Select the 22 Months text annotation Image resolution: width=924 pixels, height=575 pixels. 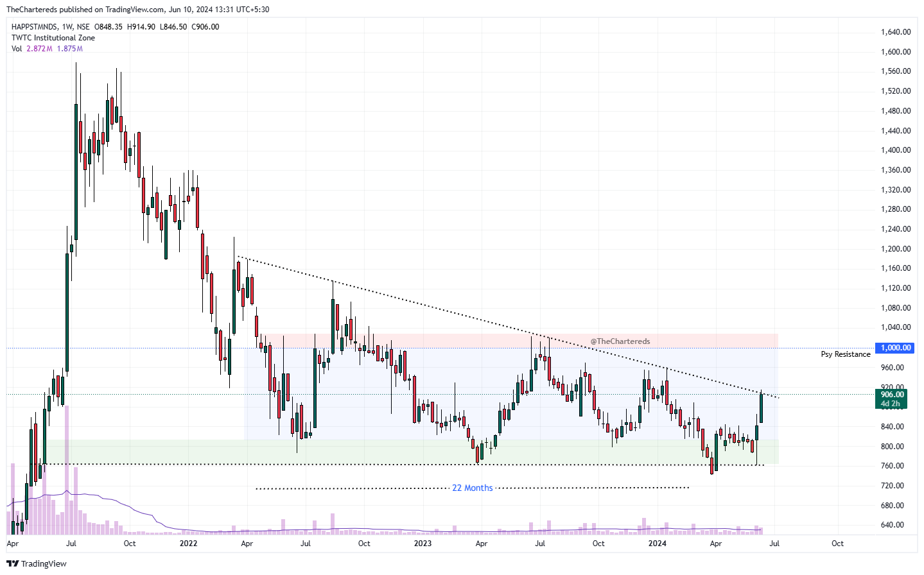coord(473,488)
